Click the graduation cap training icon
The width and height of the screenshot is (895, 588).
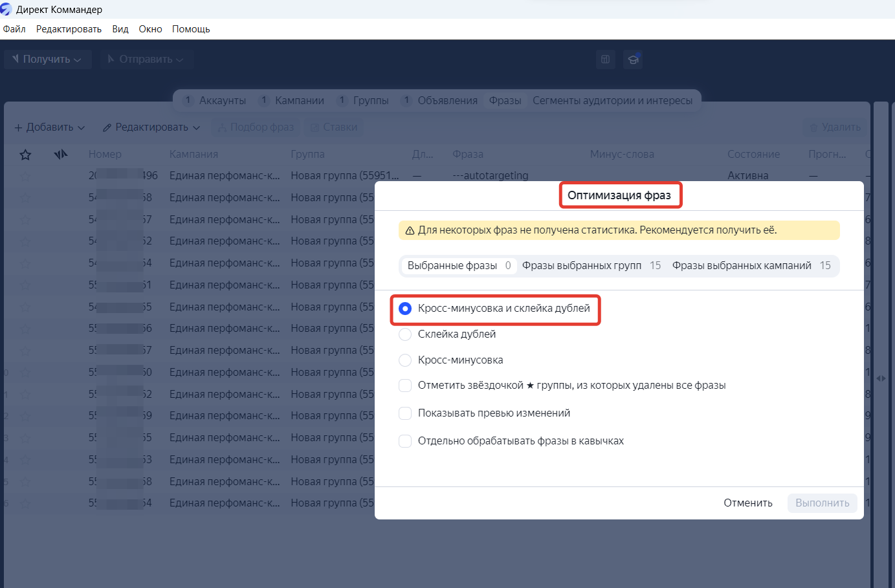(633, 60)
